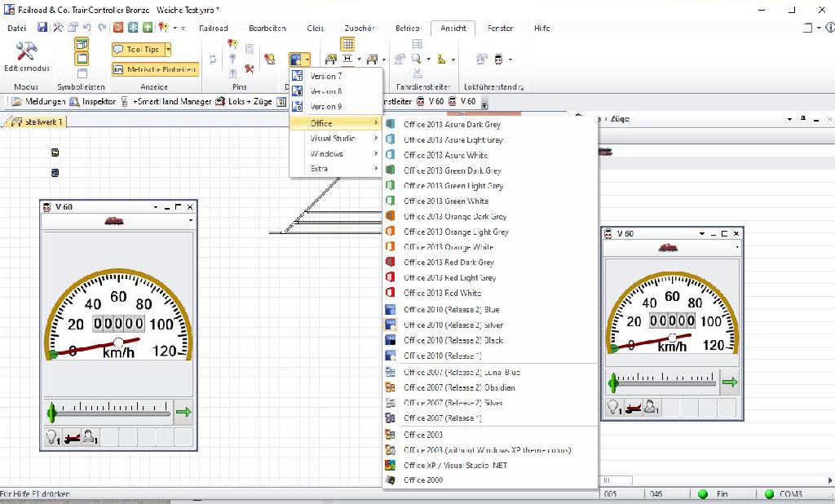Click green direction arrow in right V 60 window
This screenshot has width=835, height=504.
(729, 382)
